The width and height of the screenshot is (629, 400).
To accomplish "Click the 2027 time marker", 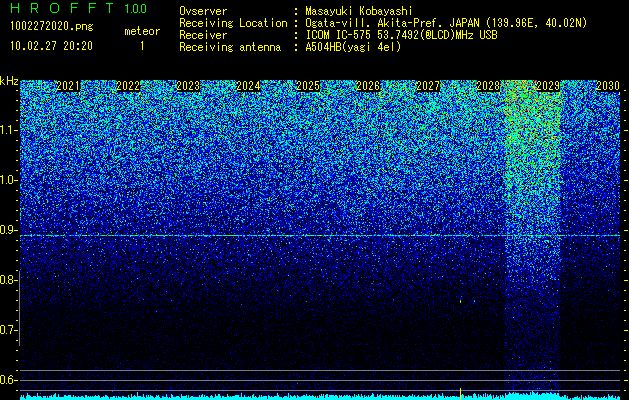I will 428,86.
